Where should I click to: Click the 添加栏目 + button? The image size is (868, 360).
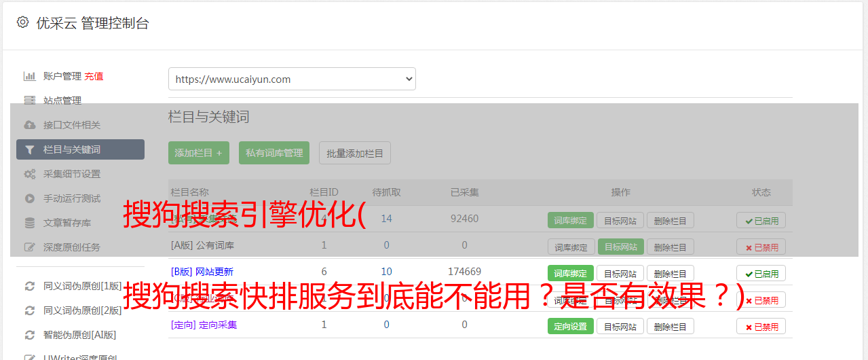point(199,153)
